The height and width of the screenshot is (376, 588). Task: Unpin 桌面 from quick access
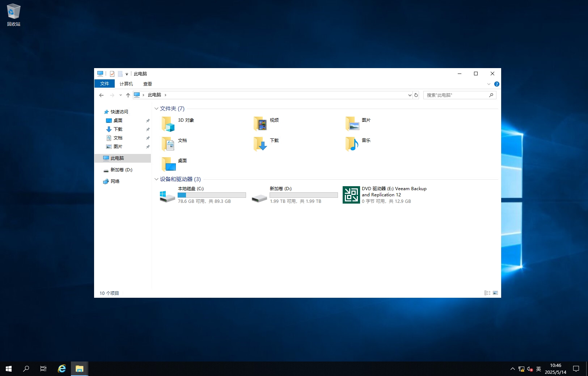[148, 121]
